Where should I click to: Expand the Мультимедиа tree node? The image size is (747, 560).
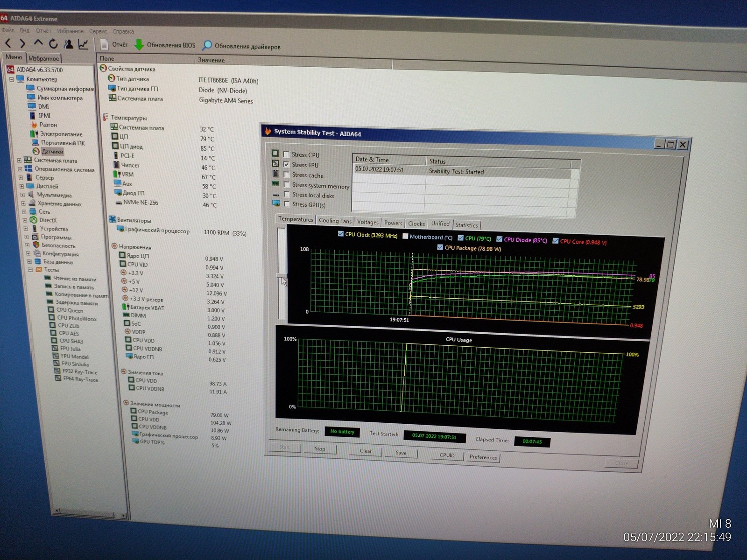[22, 195]
